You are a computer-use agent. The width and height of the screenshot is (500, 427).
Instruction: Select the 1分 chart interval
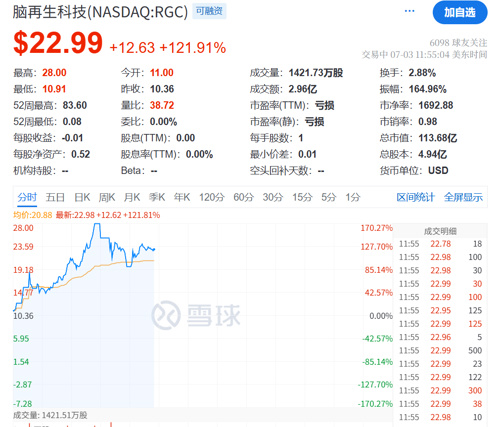(x=353, y=197)
